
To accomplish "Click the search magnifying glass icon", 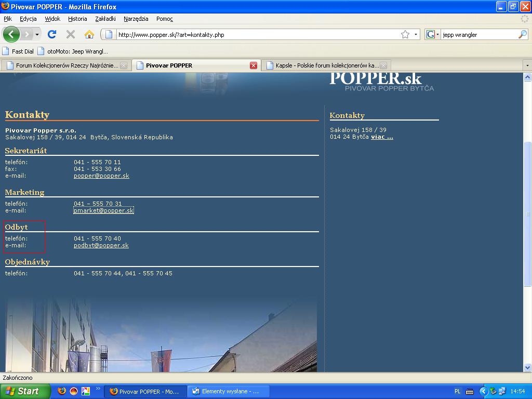I will click(522, 35).
